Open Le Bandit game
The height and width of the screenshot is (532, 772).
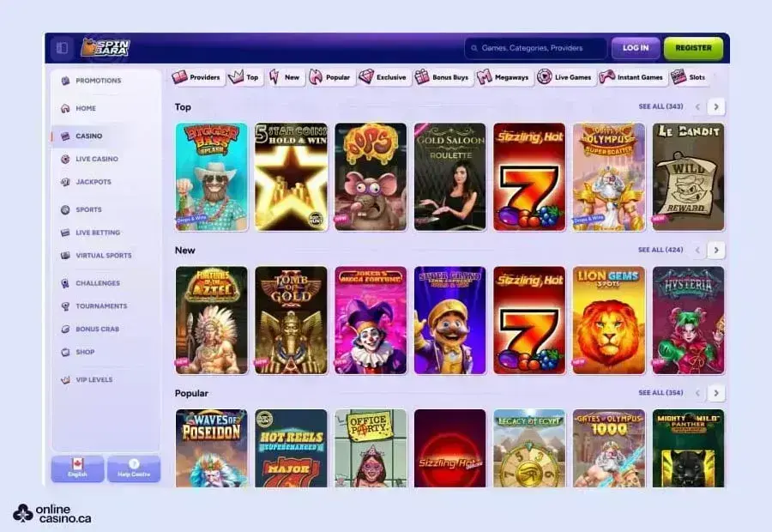point(688,177)
